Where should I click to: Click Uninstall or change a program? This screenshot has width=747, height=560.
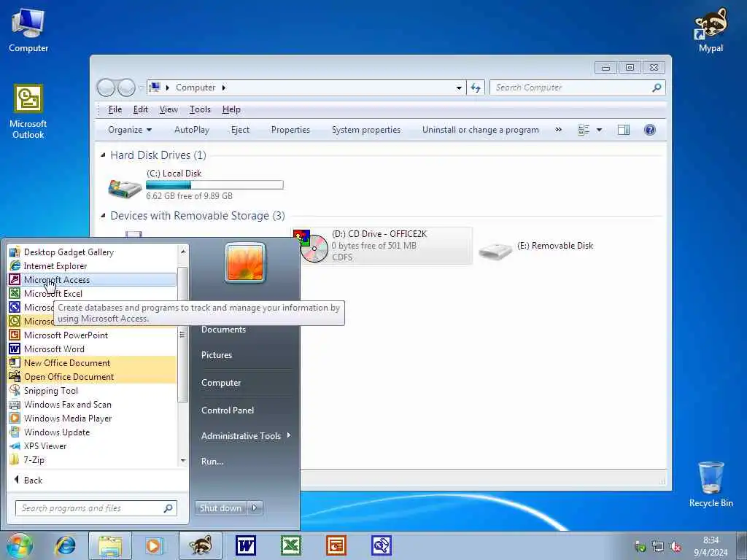tap(480, 130)
